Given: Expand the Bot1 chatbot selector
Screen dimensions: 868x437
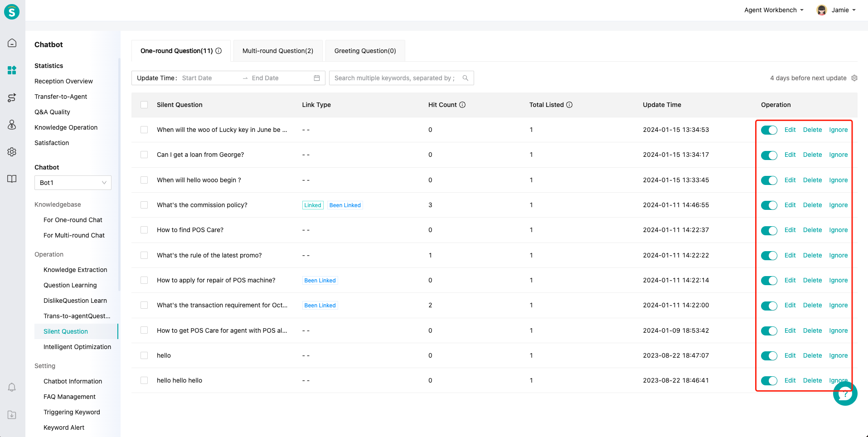Looking at the screenshot, I should [x=73, y=183].
